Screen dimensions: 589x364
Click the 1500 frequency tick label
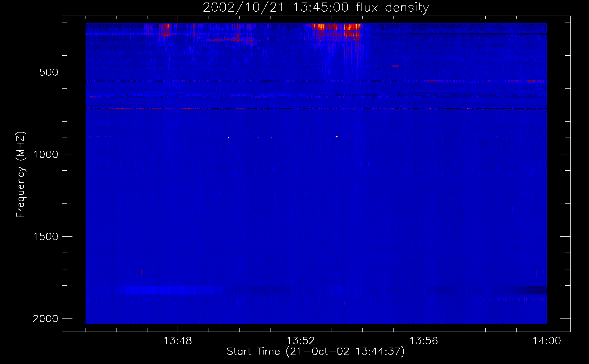point(46,237)
